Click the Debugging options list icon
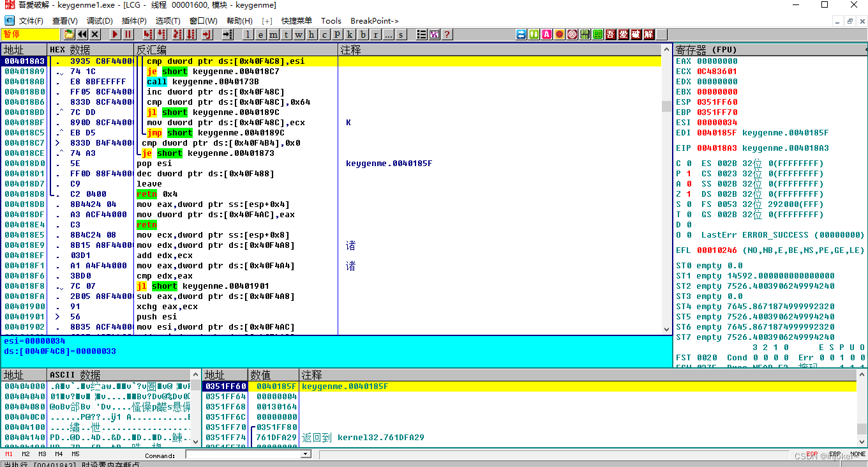 (x=421, y=34)
